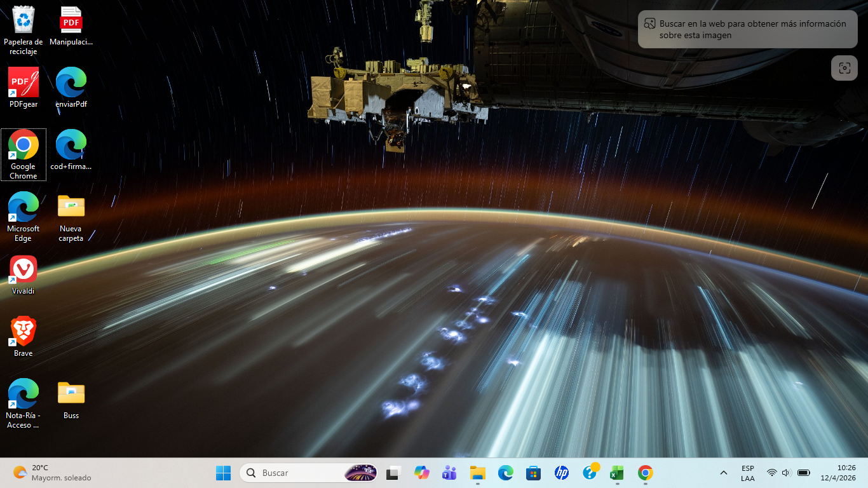Open File Explorer from the taskbar

pyautogui.click(x=477, y=473)
